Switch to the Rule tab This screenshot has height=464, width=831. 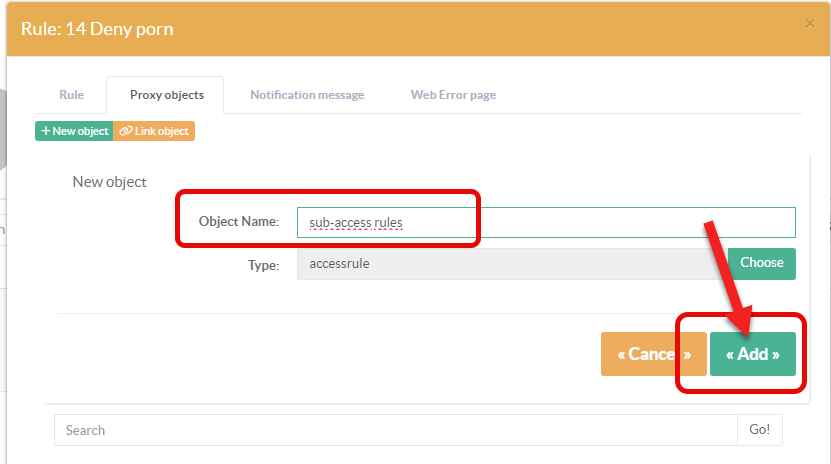tap(71, 95)
